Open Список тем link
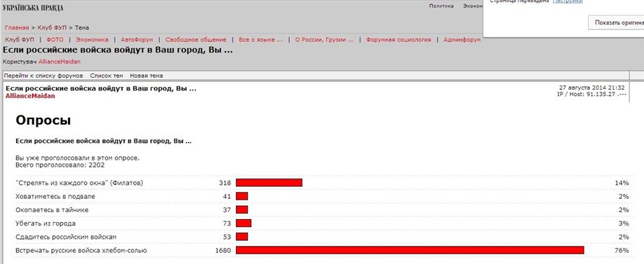 (x=106, y=76)
